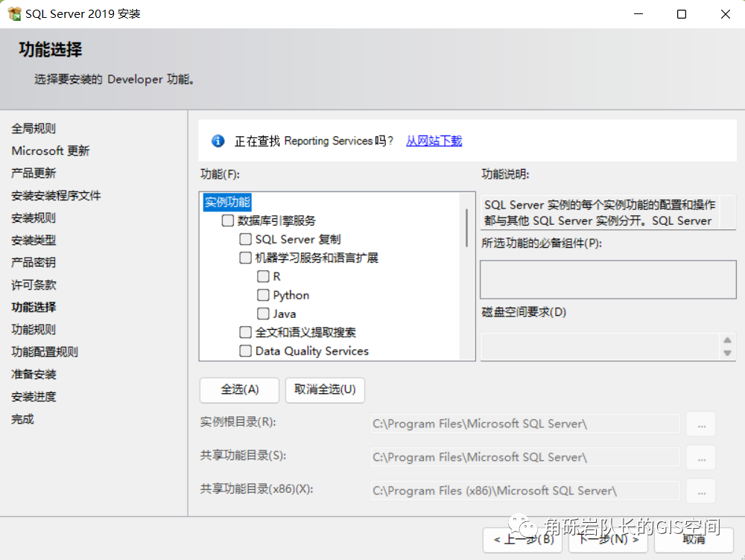745x560 pixels.
Task: Click the feature list scrollbar thumb
Action: tap(467, 228)
